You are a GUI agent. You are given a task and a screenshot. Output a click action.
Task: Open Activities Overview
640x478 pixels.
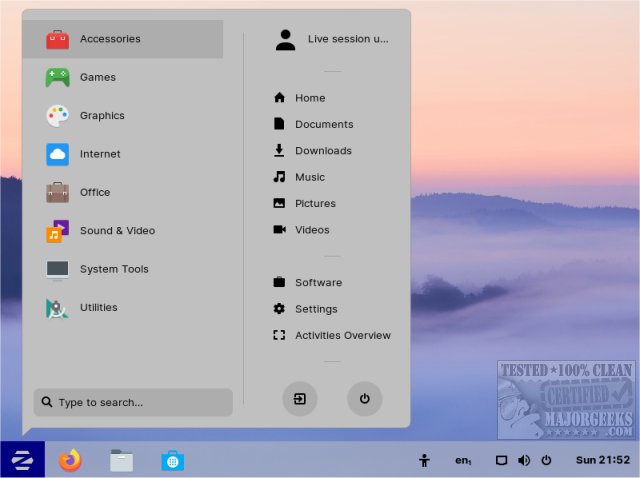pos(331,335)
